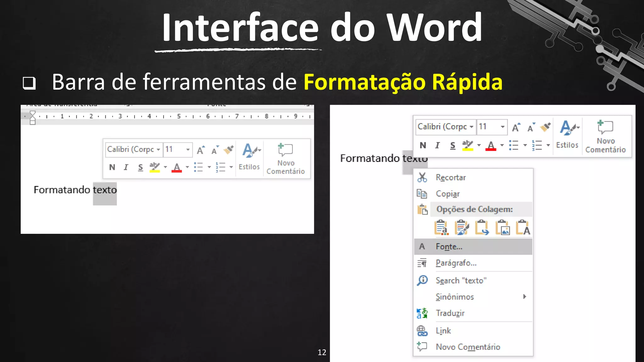
Task: Toggle bold (N) in right mini toolbar
Action: tap(423, 145)
